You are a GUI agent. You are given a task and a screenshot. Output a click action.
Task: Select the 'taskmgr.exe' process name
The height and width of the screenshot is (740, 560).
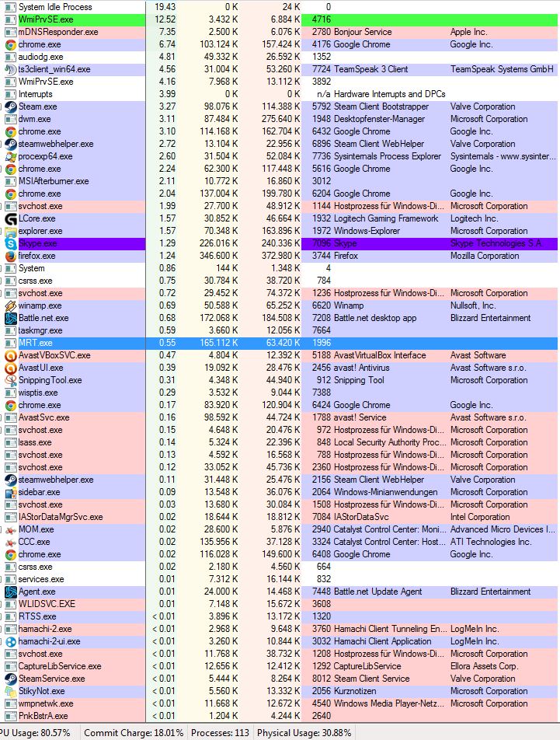pyautogui.click(x=40, y=330)
